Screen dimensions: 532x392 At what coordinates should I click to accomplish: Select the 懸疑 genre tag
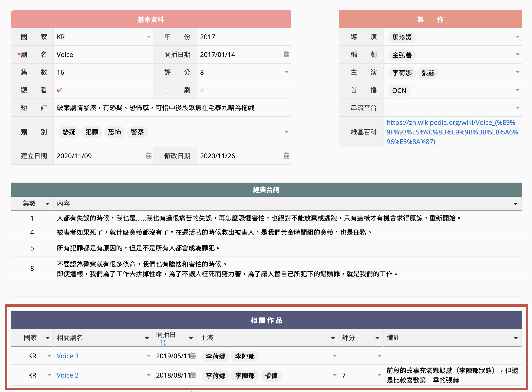69,132
